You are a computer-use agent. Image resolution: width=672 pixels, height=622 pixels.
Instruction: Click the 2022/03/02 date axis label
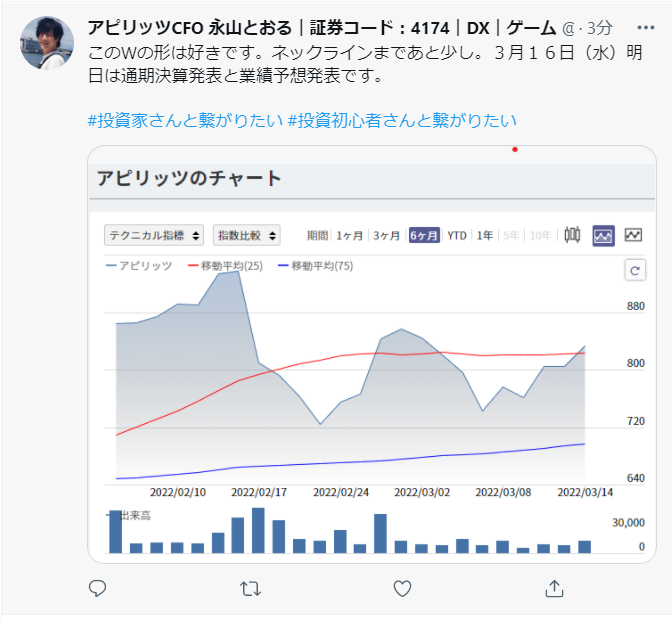(x=422, y=492)
